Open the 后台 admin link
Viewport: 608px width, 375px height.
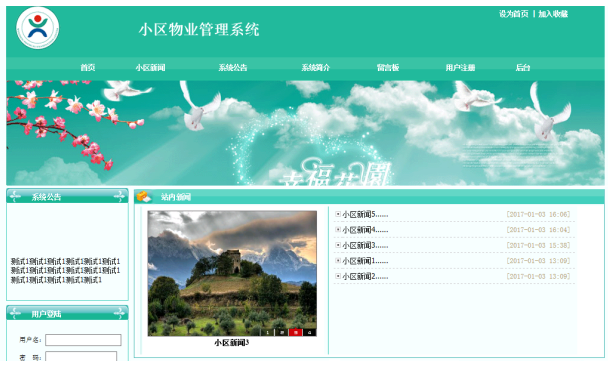522,67
